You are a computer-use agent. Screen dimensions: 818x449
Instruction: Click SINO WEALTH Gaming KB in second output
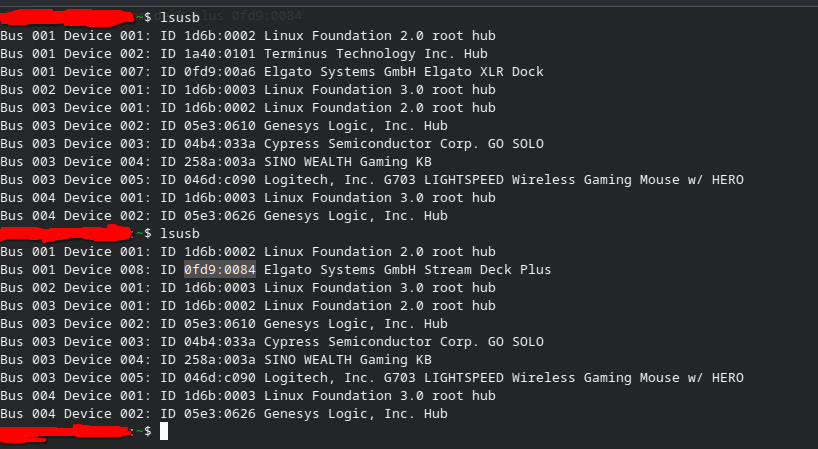[x=347, y=360]
